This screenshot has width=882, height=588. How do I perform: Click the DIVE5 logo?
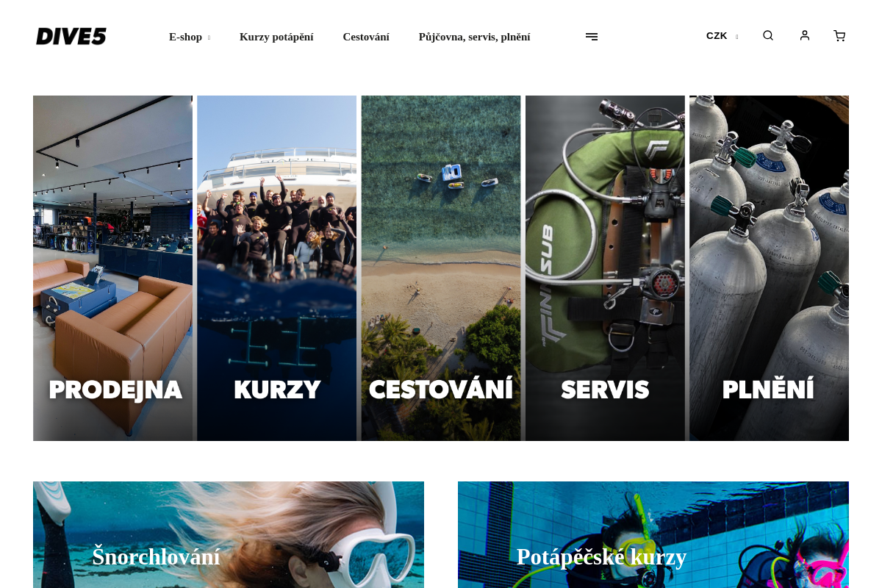pos(71,36)
